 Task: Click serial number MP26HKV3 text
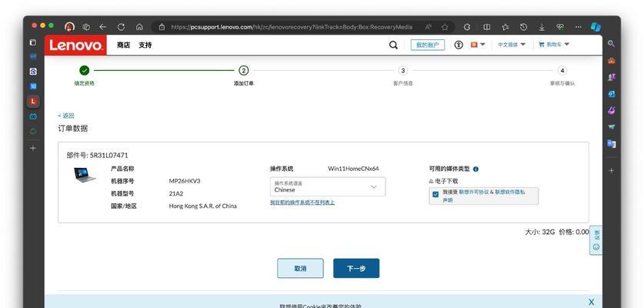coord(185,181)
